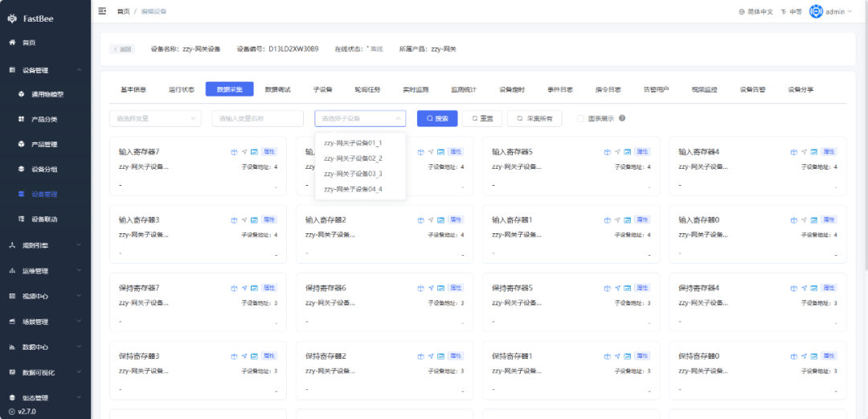Select sub-device zzy-网关子设备04_4

pos(360,190)
